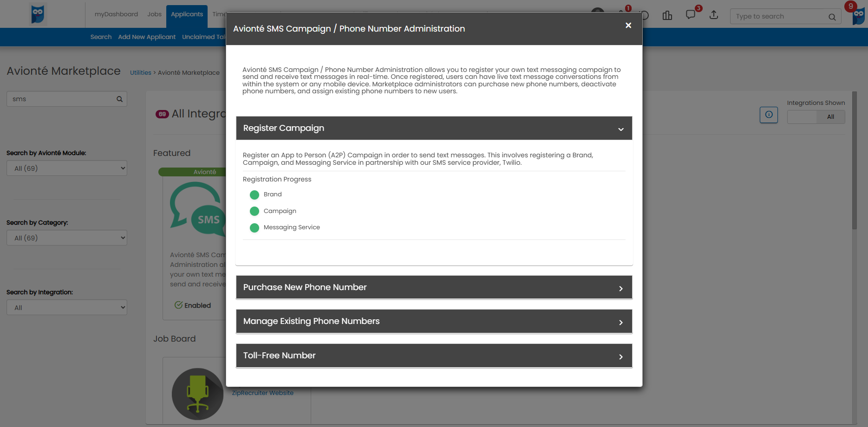Click the sms filter search icon
The width and height of the screenshot is (868, 427).
coord(119,99)
